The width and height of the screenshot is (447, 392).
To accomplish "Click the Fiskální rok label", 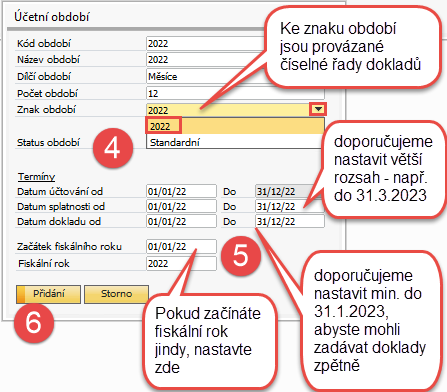I will 44,263.
